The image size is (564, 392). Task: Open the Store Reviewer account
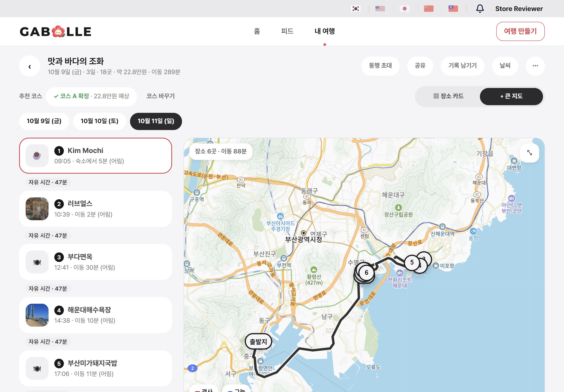click(x=519, y=9)
